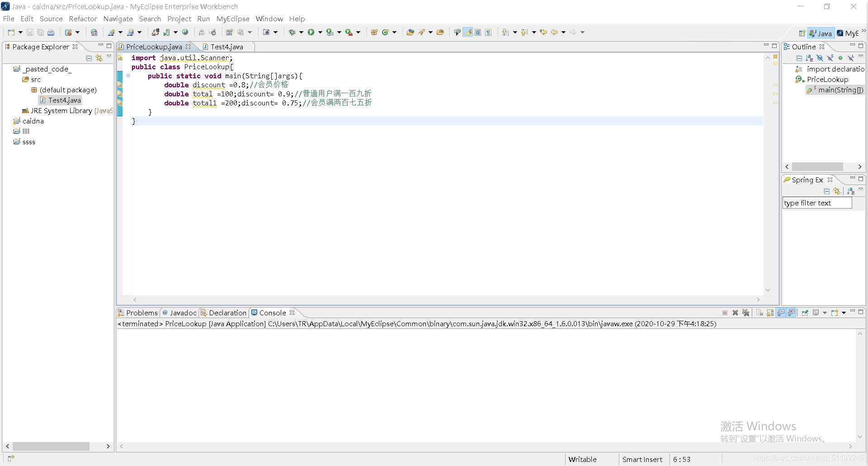
Task: Click Last Edit Location arrow icon
Action: pos(543,32)
